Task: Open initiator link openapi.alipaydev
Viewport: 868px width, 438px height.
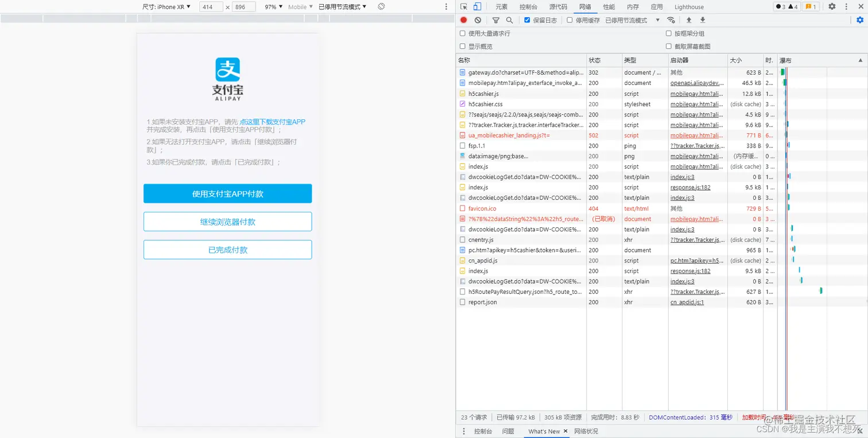Action: point(697,83)
